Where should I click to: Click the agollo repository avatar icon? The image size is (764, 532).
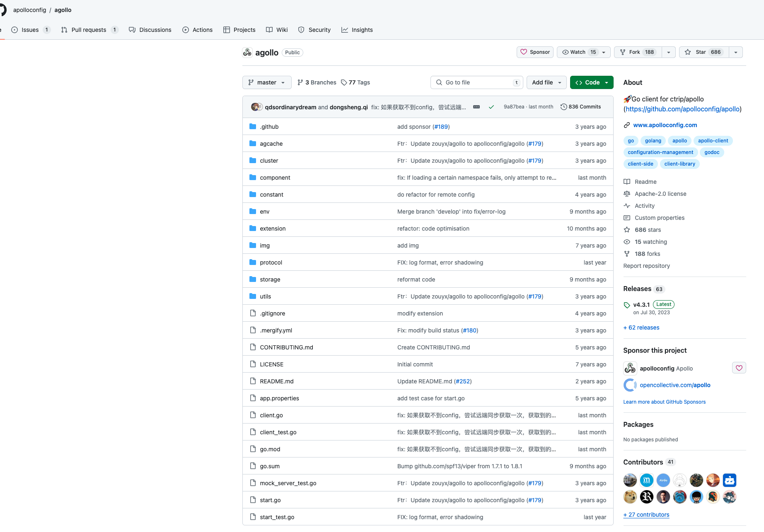tap(247, 52)
